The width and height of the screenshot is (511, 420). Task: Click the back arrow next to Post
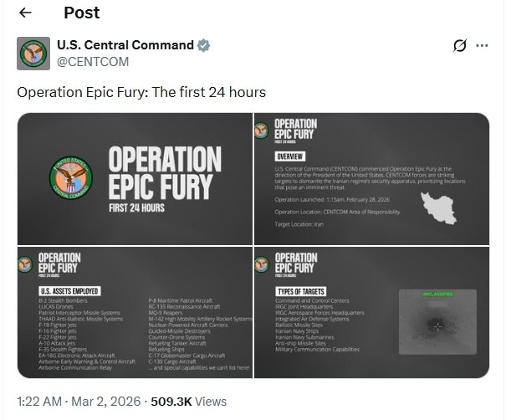tap(25, 13)
